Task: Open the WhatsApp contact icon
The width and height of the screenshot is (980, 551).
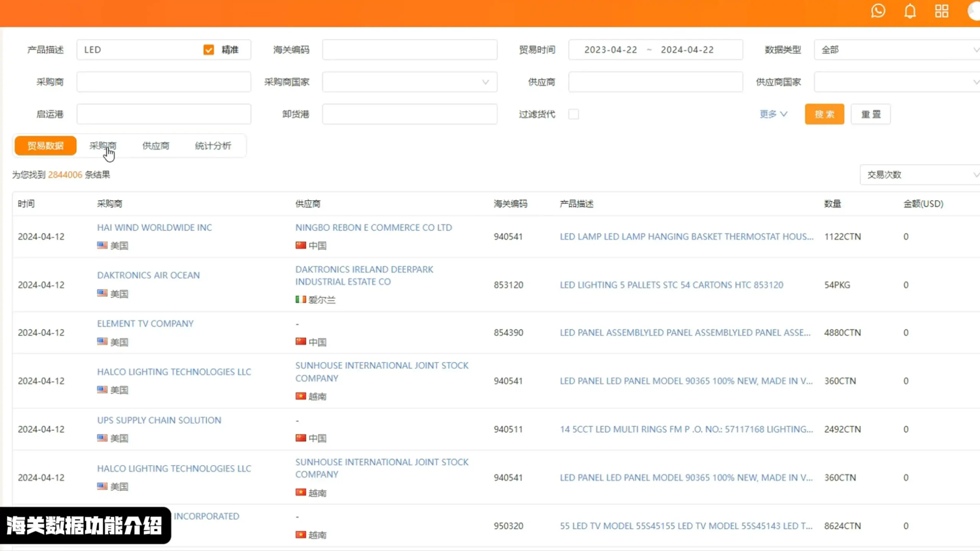Action: point(878,11)
